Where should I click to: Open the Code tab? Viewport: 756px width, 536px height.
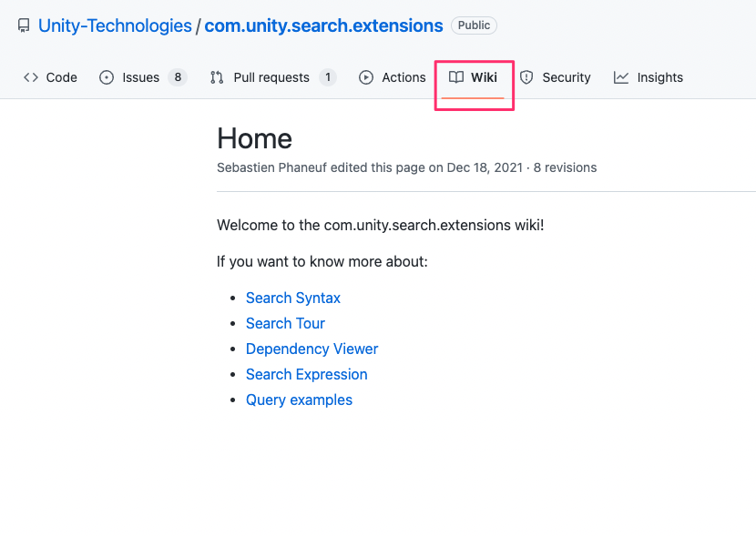50,77
